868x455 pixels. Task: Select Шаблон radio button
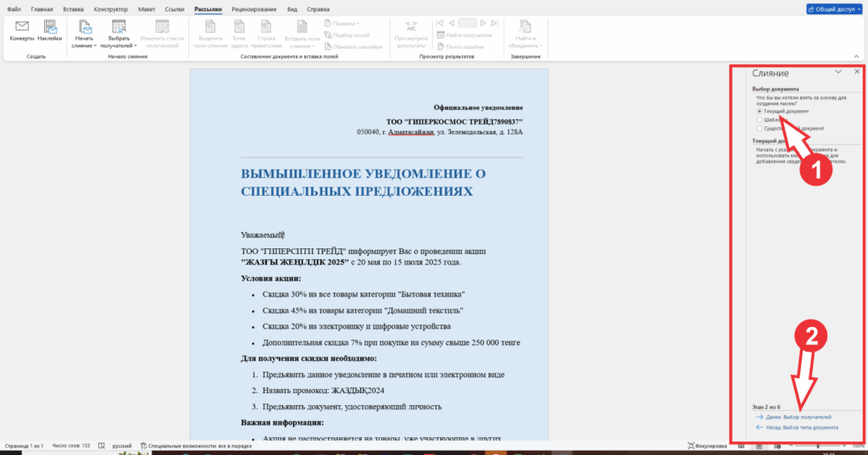point(759,119)
